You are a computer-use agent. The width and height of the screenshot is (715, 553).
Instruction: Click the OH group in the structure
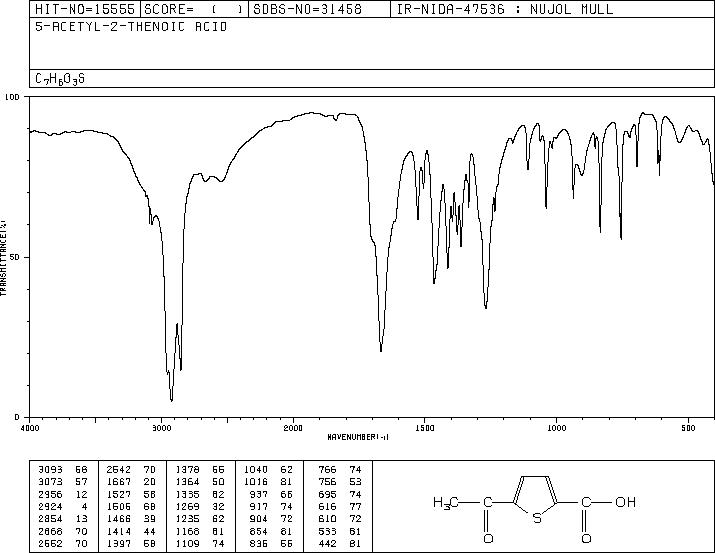point(626,502)
